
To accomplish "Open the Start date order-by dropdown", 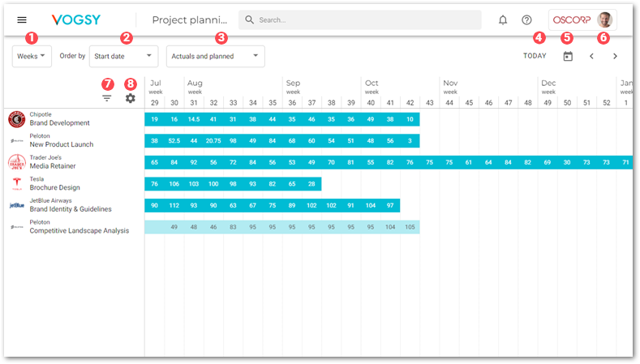I will (123, 56).
